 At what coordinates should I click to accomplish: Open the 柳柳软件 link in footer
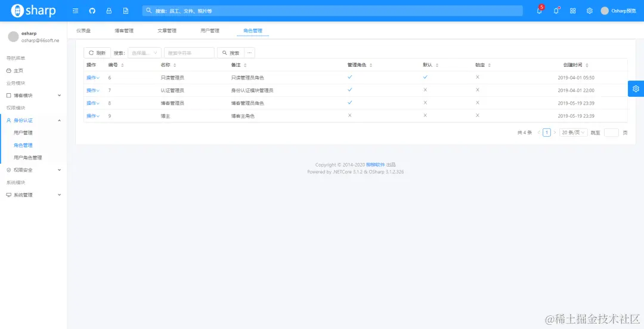point(376,165)
